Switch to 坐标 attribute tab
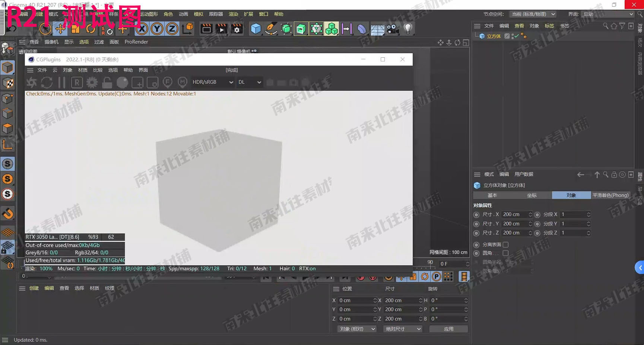644x345 pixels. click(532, 195)
